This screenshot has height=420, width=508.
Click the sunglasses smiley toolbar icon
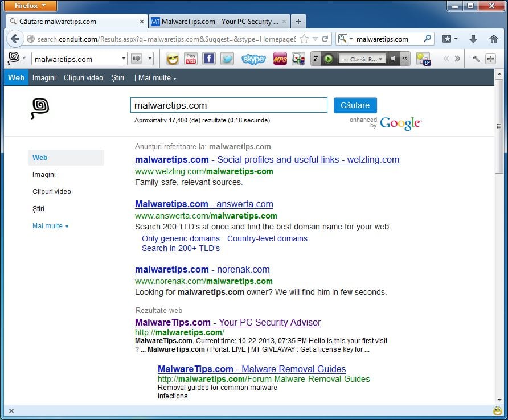tap(173, 59)
